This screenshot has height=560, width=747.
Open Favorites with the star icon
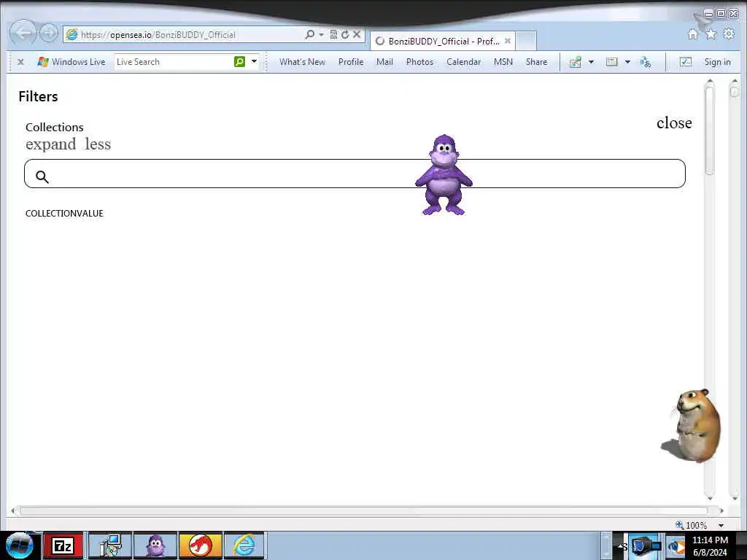pyautogui.click(x=711, y=34)
